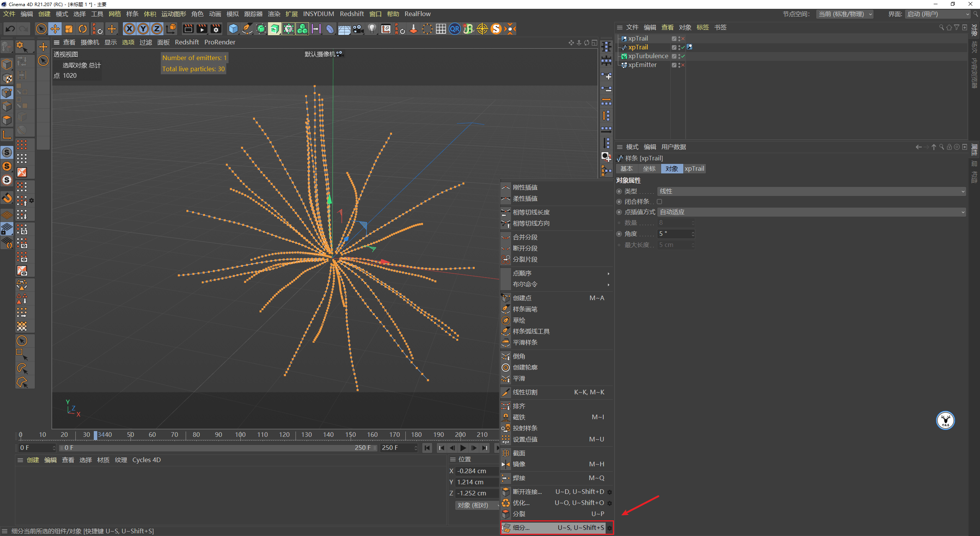Open Render Settings via its toolbar icon
The width and height of the screenshot is (980, 536).
pos(216,29)
